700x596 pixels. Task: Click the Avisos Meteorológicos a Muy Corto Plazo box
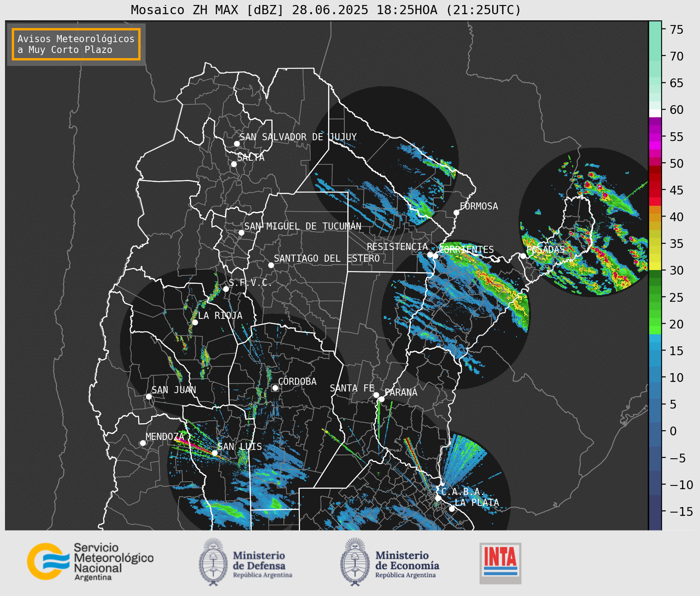76,44
